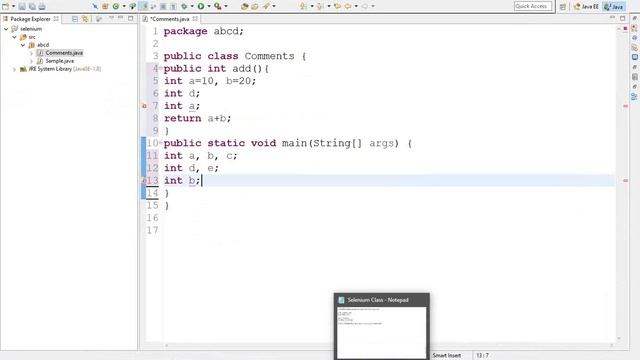This screenshot has height=360, width=640.
Task: Click the Print toolbar icon
Action: (42, 6)
